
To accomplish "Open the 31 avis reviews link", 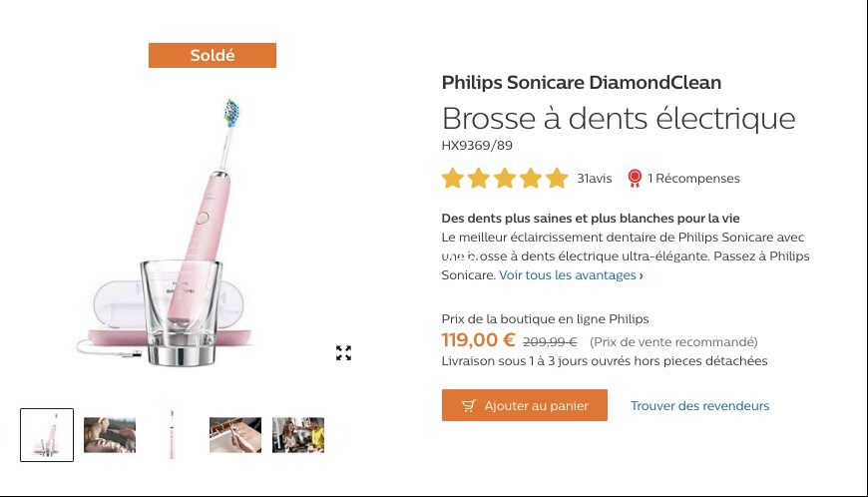I will [594, 179].
